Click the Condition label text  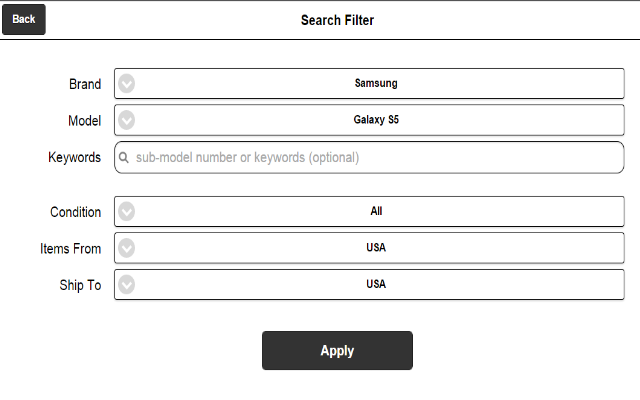click(x=76, y=212)
